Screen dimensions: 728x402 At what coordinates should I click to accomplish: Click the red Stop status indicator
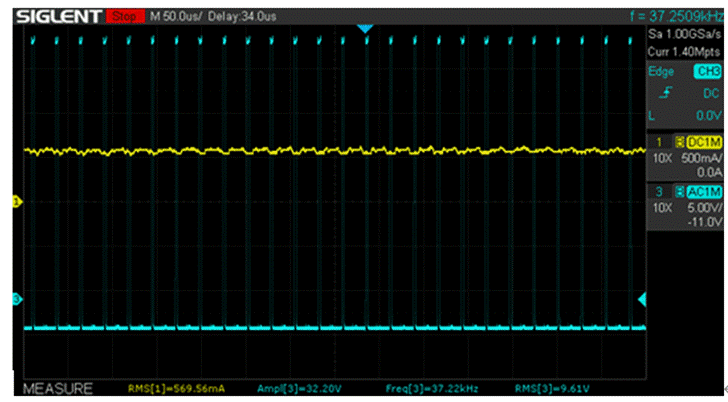point(124,17)
